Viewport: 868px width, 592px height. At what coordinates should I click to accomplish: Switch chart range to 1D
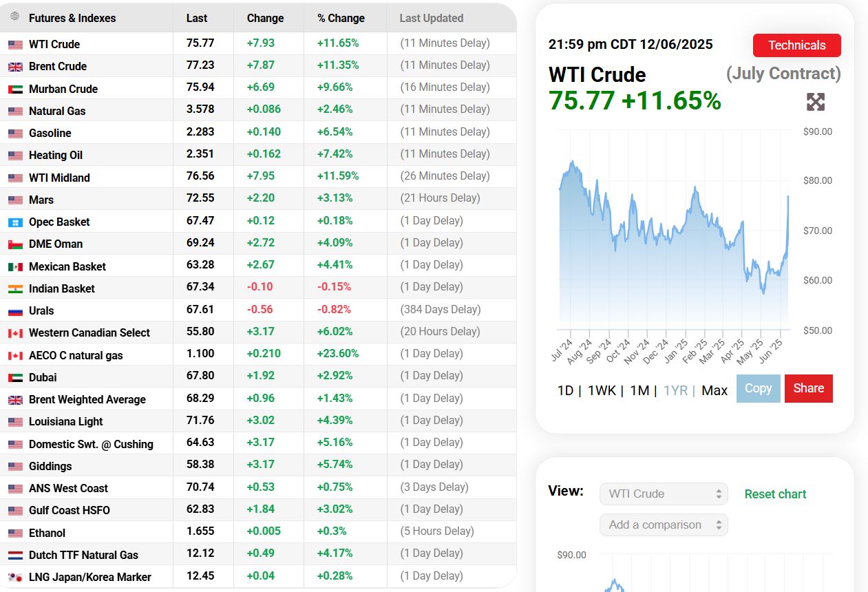point(565,390)
